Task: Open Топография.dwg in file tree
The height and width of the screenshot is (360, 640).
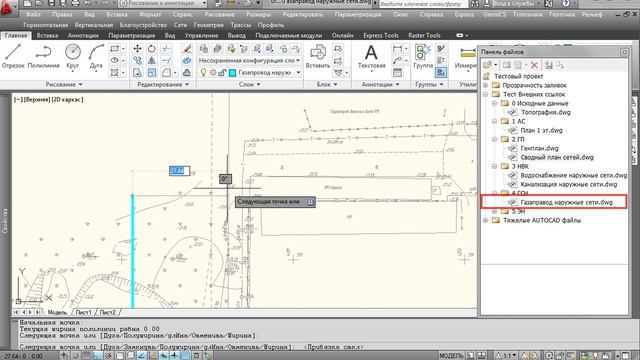Action: pyautogui.click(x=545, y=112)
